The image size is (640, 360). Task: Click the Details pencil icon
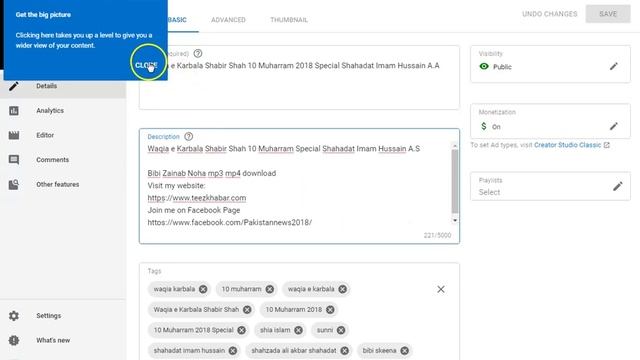coord(14,86)
